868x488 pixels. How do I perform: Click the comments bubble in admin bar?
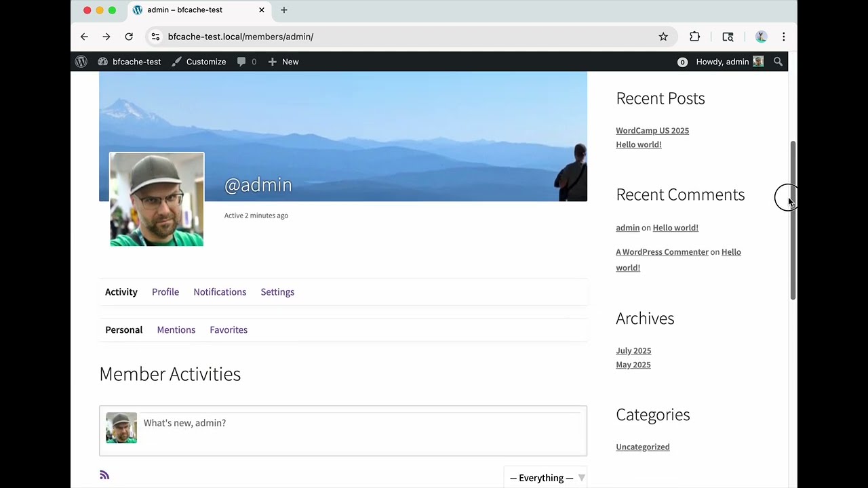(241, 62)
